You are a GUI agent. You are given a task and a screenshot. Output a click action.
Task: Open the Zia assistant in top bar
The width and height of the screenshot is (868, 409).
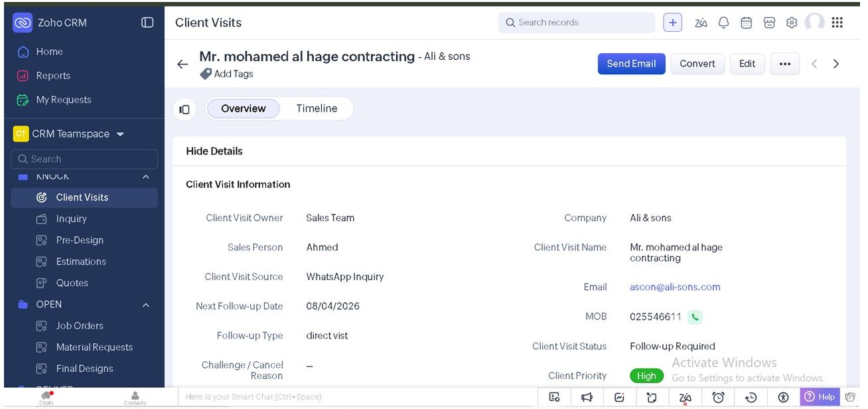(x=701, y=23)
